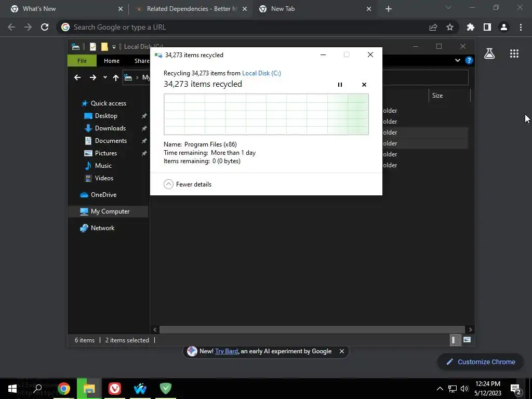Image resolution: width=532 pixels, height=399 pixels.
Task: Dismiss the Bard promo banner
Action: [x=342, y=352]
